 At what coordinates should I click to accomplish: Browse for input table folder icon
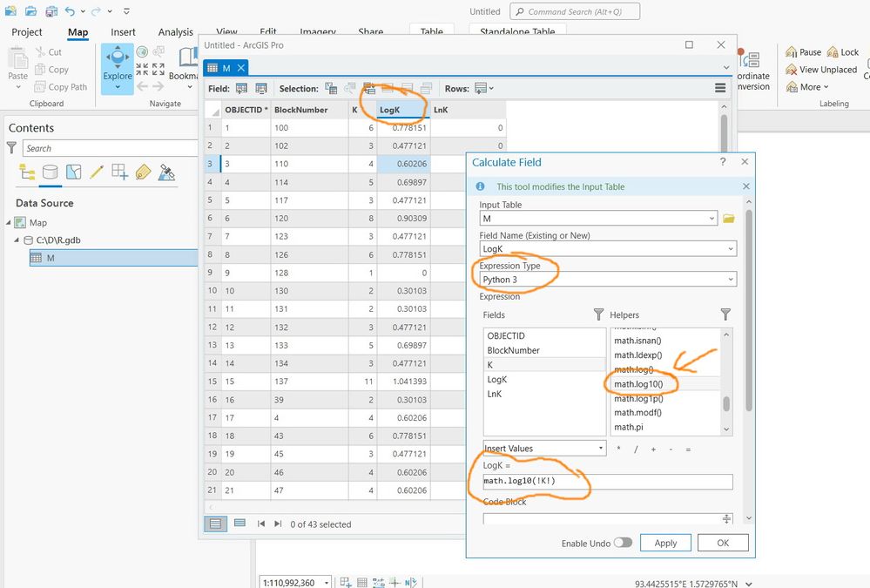[729, 219]
